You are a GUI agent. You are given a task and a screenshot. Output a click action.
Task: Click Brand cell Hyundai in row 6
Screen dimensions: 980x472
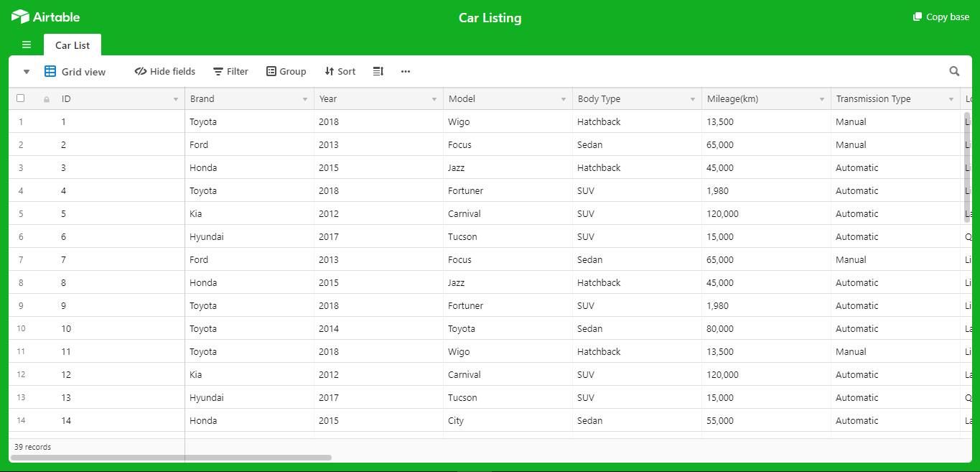pyautogui.click(x=250, y=236)
